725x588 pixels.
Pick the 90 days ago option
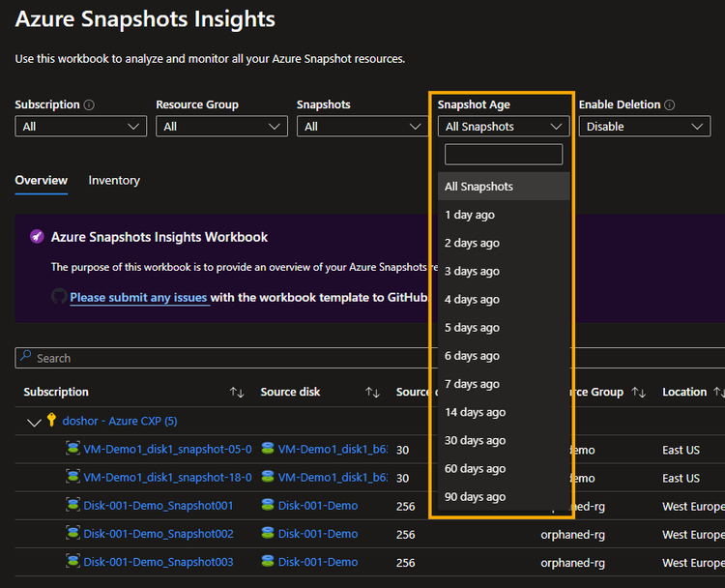click(x=475, y=497)
